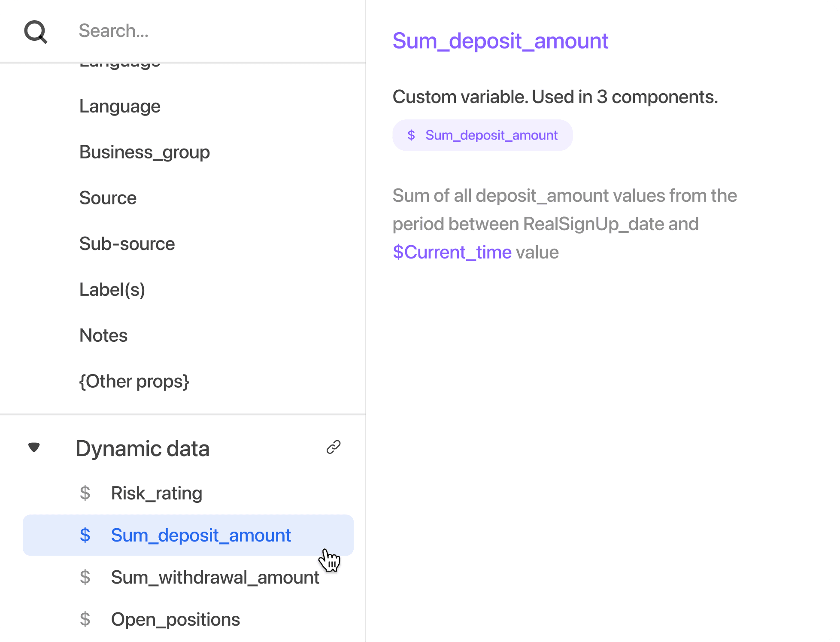Select the Business_group item
Image resolution: width=840 pixels, height=642 pixels.
coord(145,152)
